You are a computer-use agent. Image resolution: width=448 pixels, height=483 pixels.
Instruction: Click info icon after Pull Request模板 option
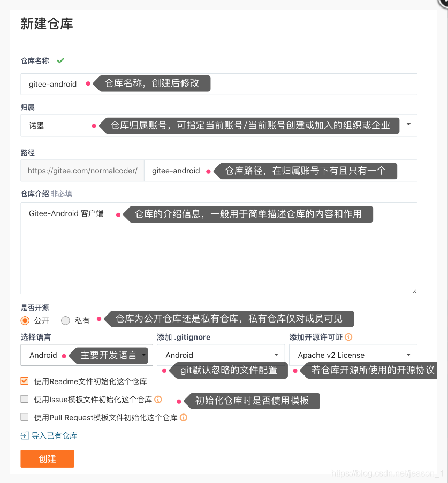pyautogui.click(x=184, y=417)
